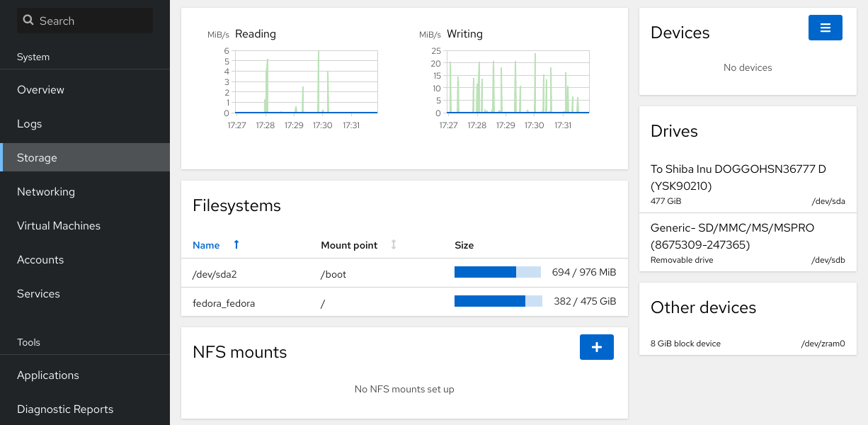Image resolution: width=868 pixels, height=425 pixels.
Task: Click the 477 GiB drive size label
Action: pyautogui.click(x=666, y=201)
